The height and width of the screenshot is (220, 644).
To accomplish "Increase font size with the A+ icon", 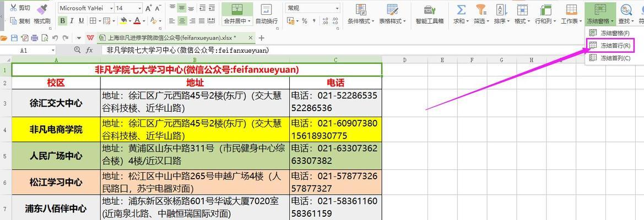I will (149, 8).
